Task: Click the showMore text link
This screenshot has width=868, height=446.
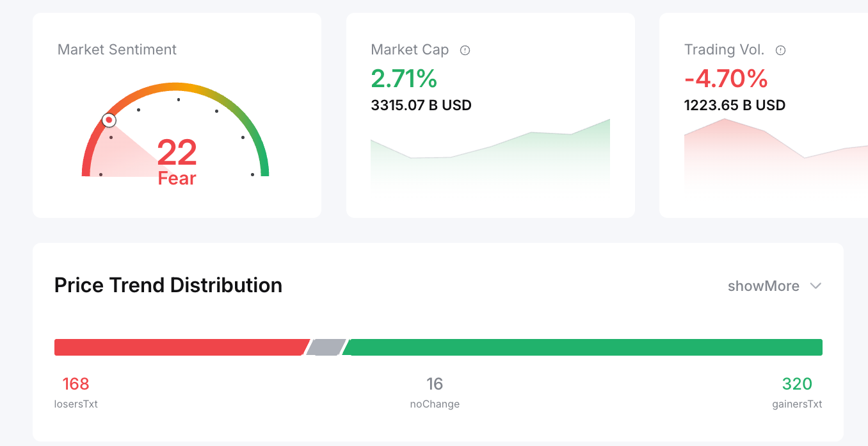Action: pos(763,286)
